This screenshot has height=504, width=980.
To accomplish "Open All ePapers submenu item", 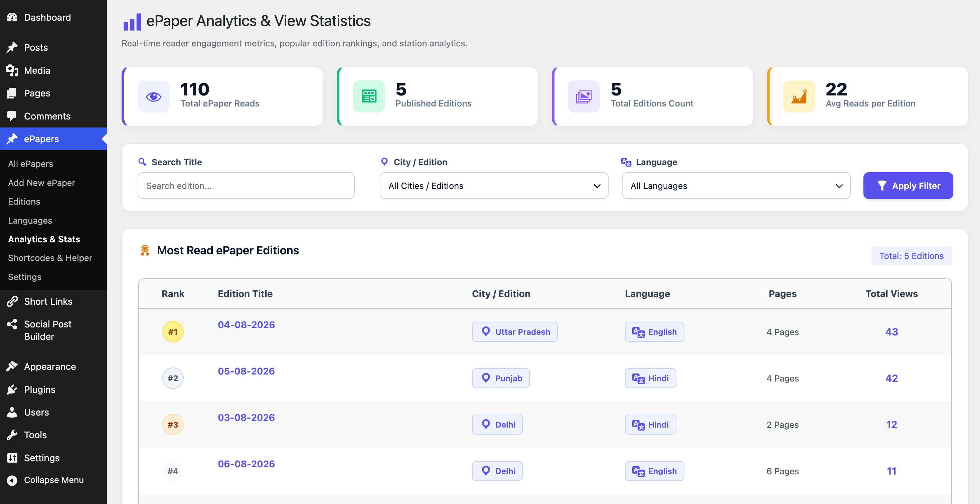I will [x=30, y=164].
